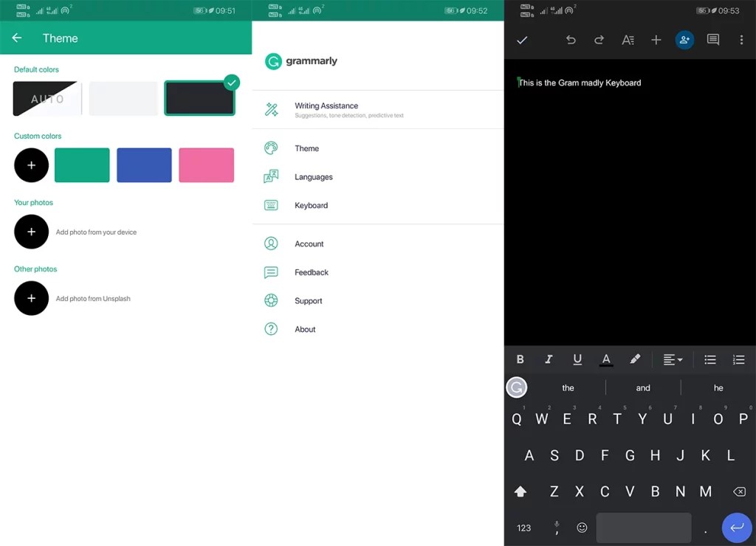This screenshot has width=756, height=546.
Task: Select the bulleted list icon
Action: tap(710, 359)
